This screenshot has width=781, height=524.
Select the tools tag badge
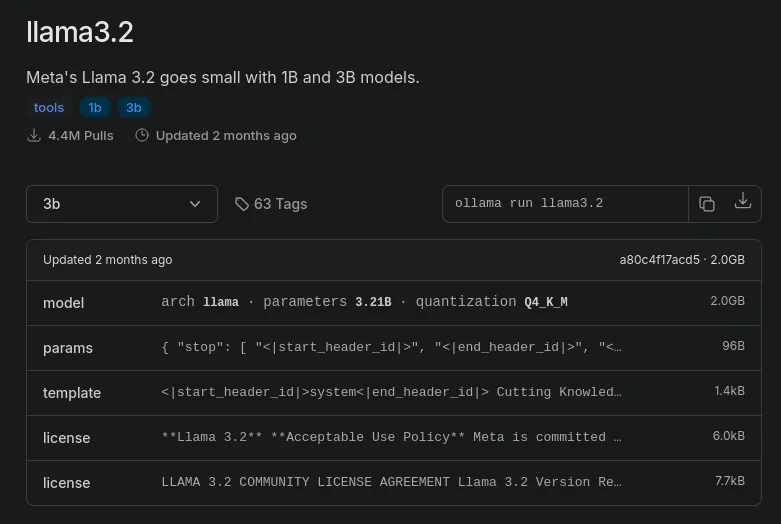pyautogui.click(x=49, y=108)
